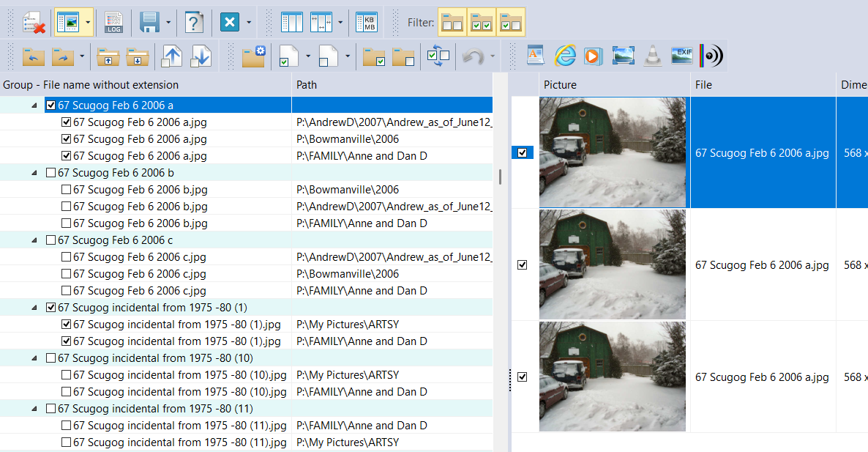Select the third barn snow photo thumbnail

coord(612,377)
